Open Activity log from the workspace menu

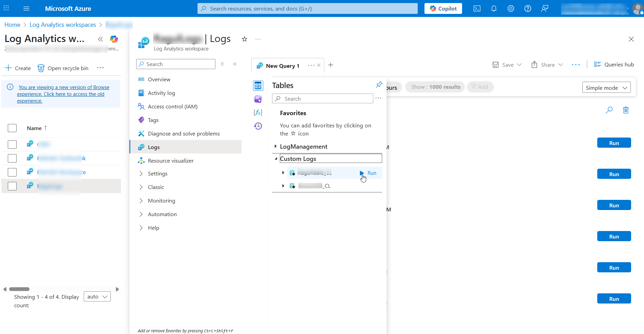161,92
